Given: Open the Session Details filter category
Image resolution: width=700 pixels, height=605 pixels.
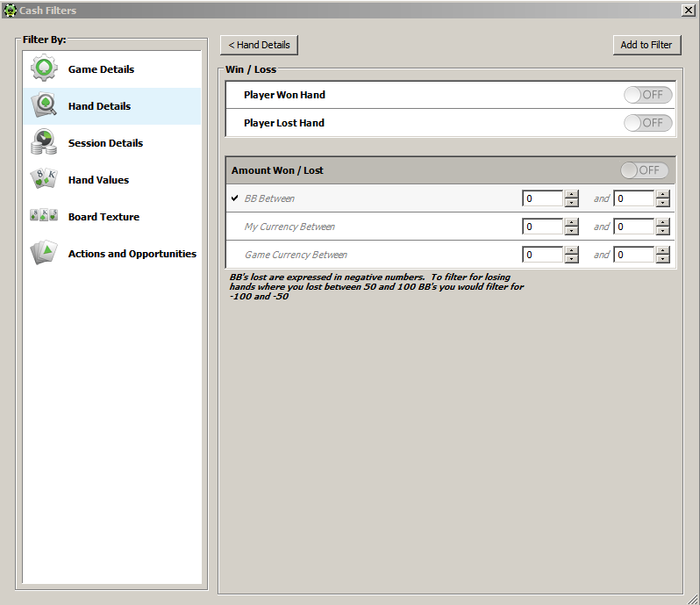Looking at the screenshot, I should 105,143.
